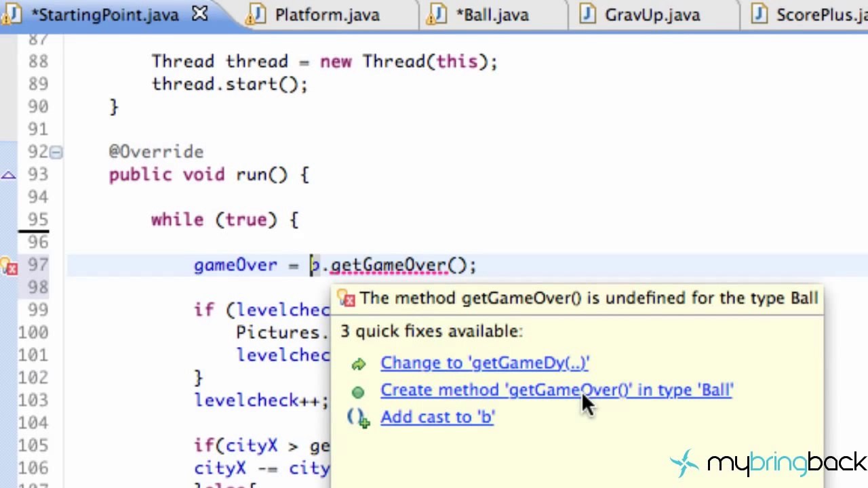This screenshot has width=868, height=488.
Task: Click the "thread.start();" line
Action: 229,85
